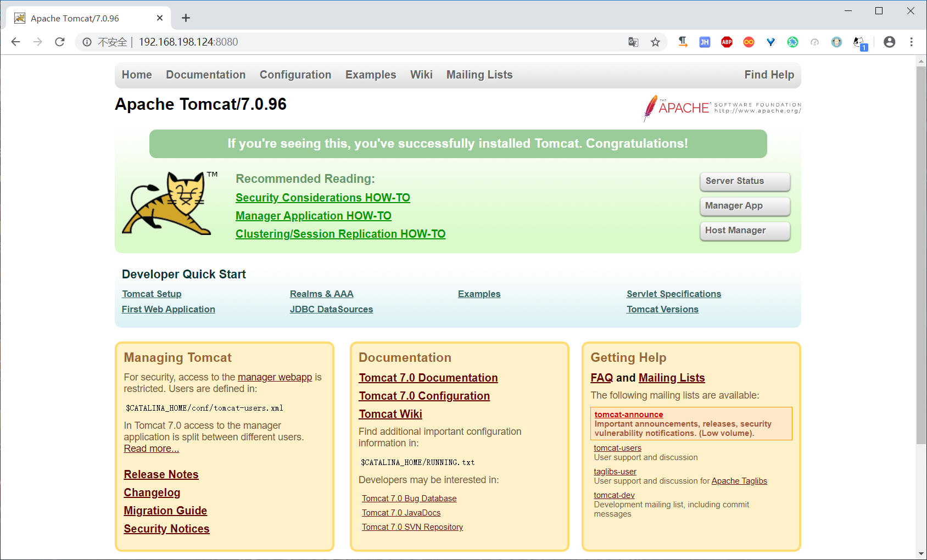Viewport: 927px width, 560px height.
Task: Click Find Help in the navigation bar
Action: pyautogui.click(x=769, y=75)
